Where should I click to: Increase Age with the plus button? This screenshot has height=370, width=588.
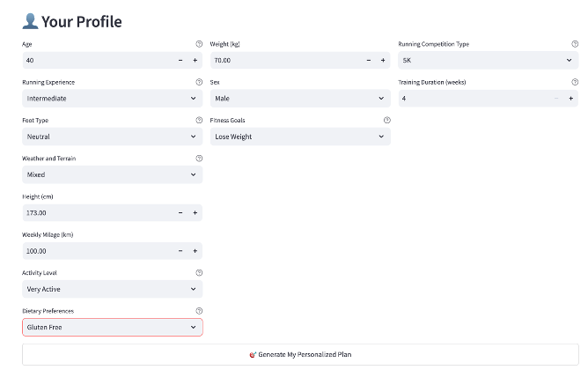pos(195,60)
